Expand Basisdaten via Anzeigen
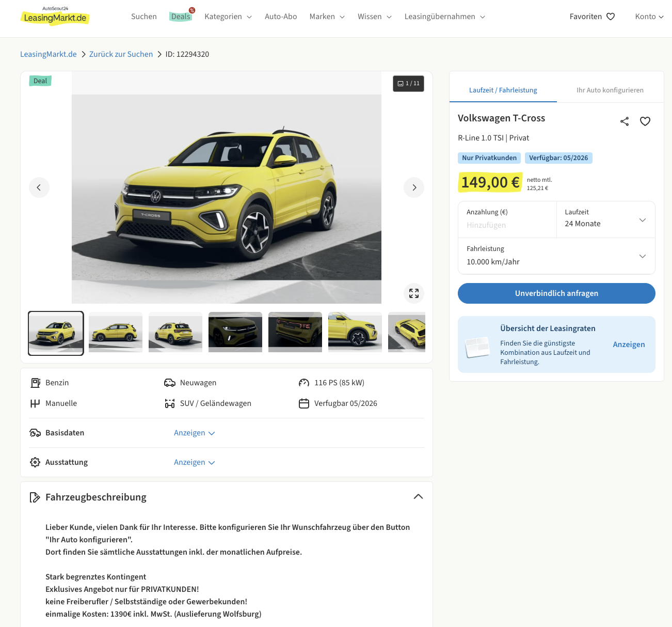This screenshot has width=672, height=627. point(194,433)
